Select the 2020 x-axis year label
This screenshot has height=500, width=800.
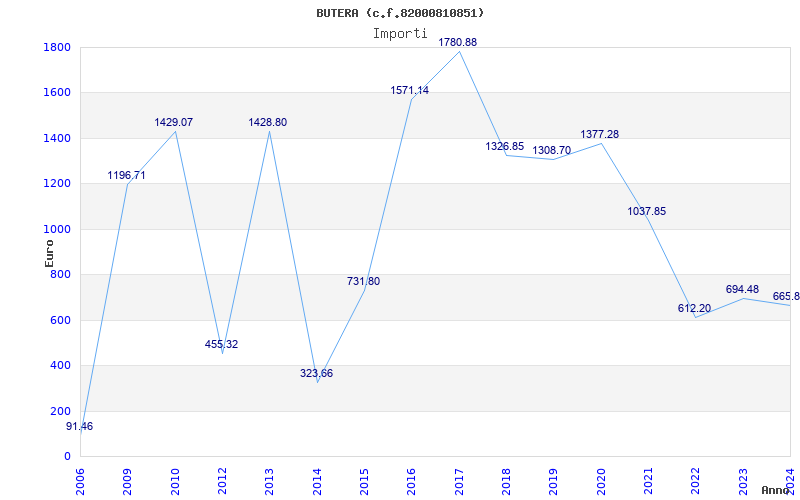coord(601,482)
